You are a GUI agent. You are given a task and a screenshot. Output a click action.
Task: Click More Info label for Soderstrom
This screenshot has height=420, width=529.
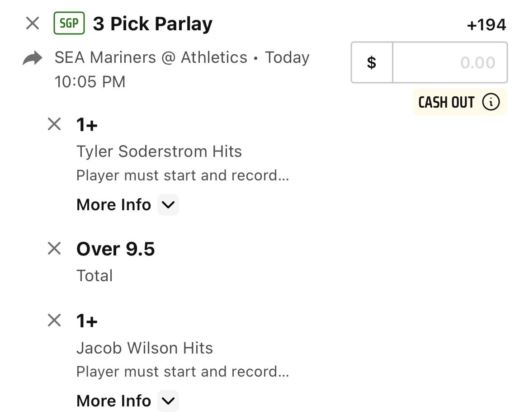(113, 204)
